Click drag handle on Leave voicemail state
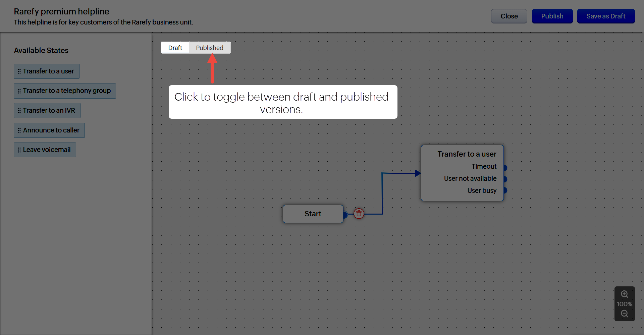This screenshot has height=335, width=644. (x=19, y=150)
